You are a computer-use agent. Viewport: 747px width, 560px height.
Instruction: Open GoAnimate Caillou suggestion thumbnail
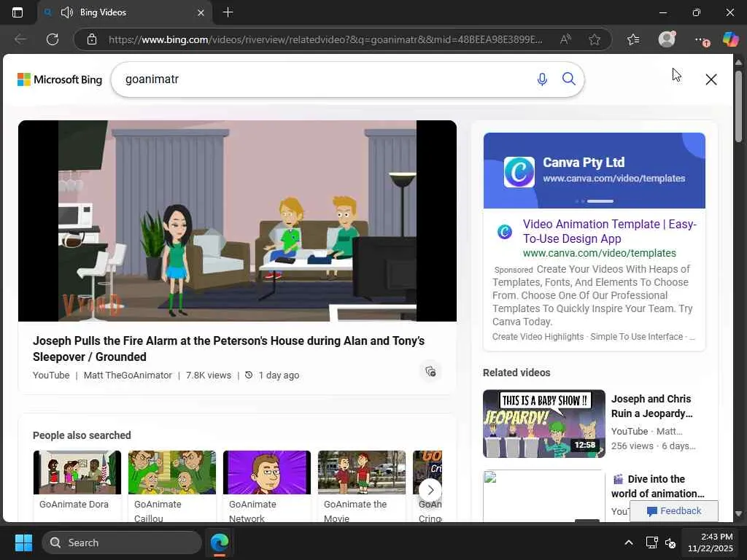click(172, 472)
